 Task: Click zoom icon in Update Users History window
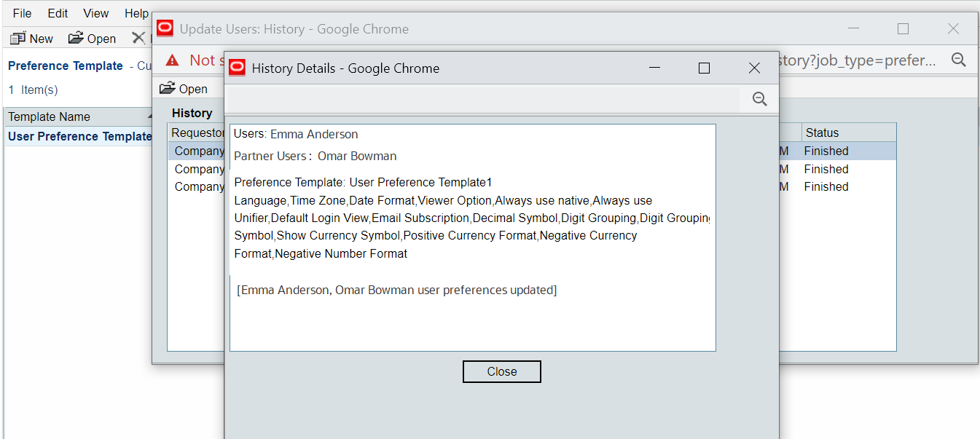[959, 60]
